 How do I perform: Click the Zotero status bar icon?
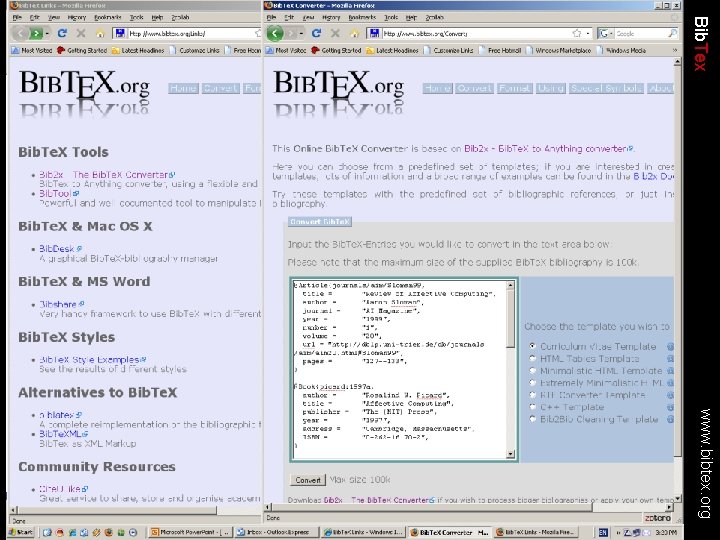(658, 518)
